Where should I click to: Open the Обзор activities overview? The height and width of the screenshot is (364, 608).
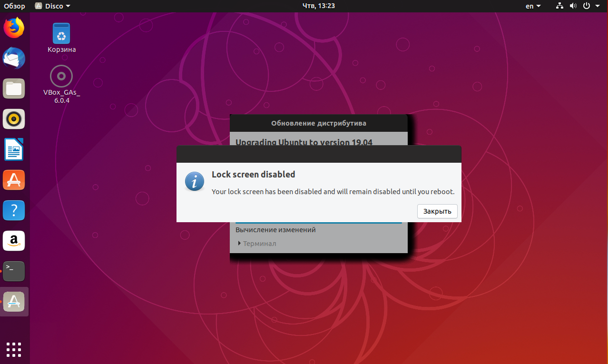coord(14,6)
